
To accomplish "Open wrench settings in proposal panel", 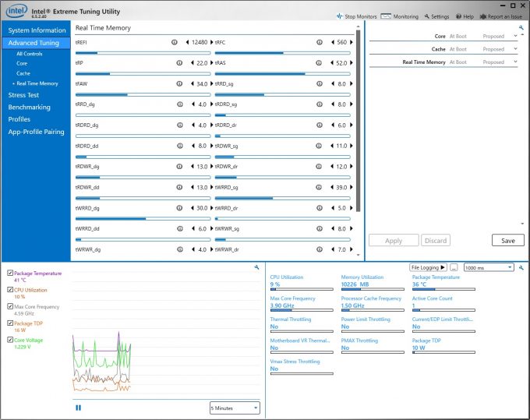I will [521, 28].
